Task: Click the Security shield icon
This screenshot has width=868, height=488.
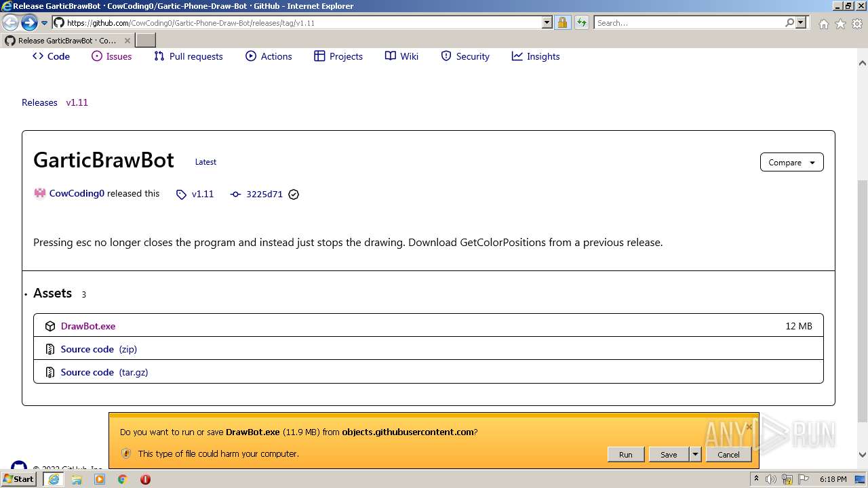Action: (446, 56)
